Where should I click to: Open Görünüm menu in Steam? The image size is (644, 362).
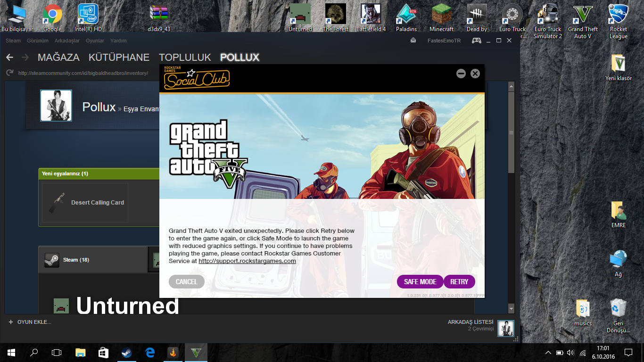point(38,41)
